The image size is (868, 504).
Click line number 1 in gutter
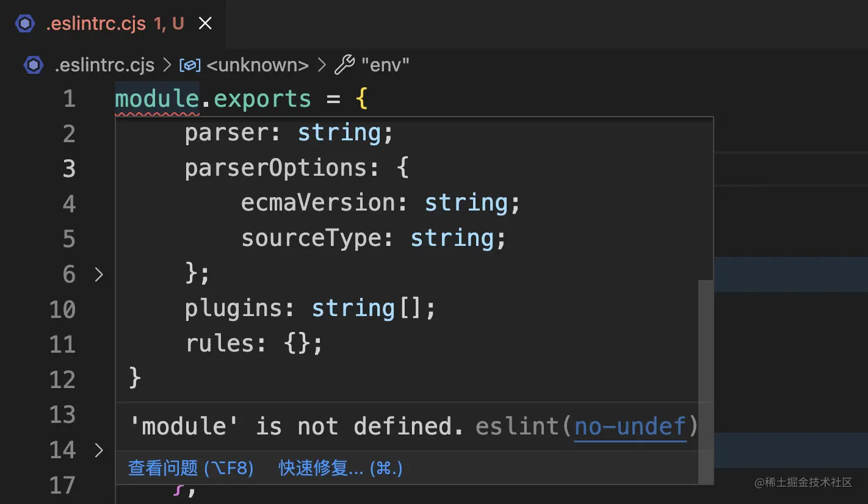pos(69,99)
